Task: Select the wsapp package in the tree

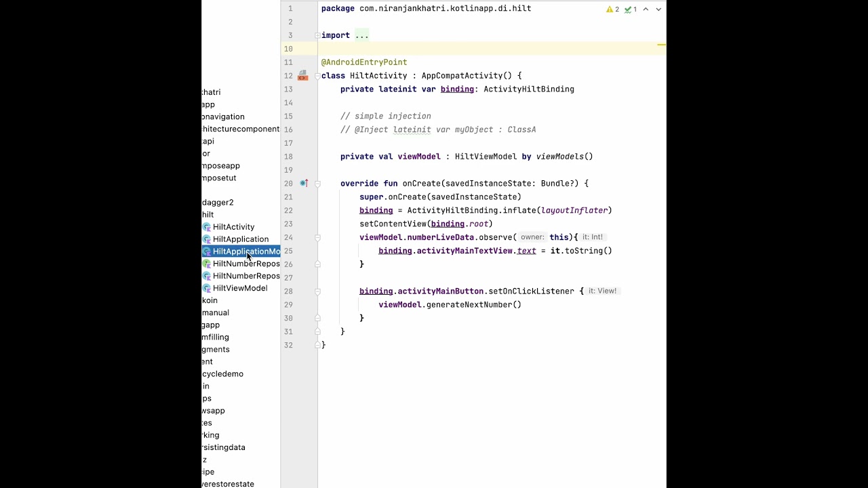Action: [214, 411]
